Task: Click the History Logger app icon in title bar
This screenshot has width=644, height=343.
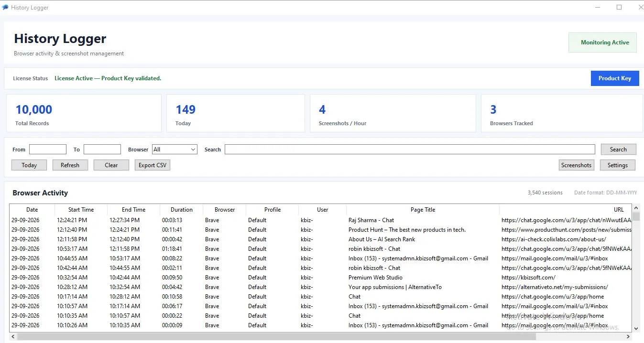Action: 5,7
